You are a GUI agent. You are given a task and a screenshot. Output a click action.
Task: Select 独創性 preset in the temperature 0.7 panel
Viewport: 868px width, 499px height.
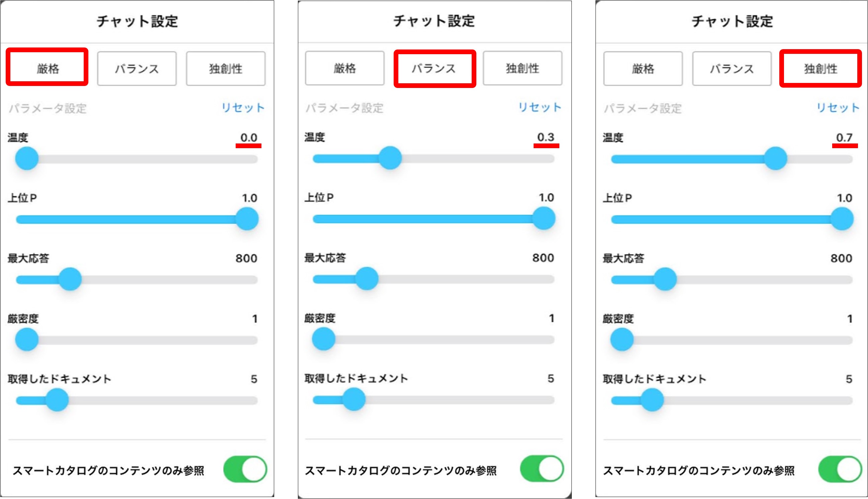820,68
